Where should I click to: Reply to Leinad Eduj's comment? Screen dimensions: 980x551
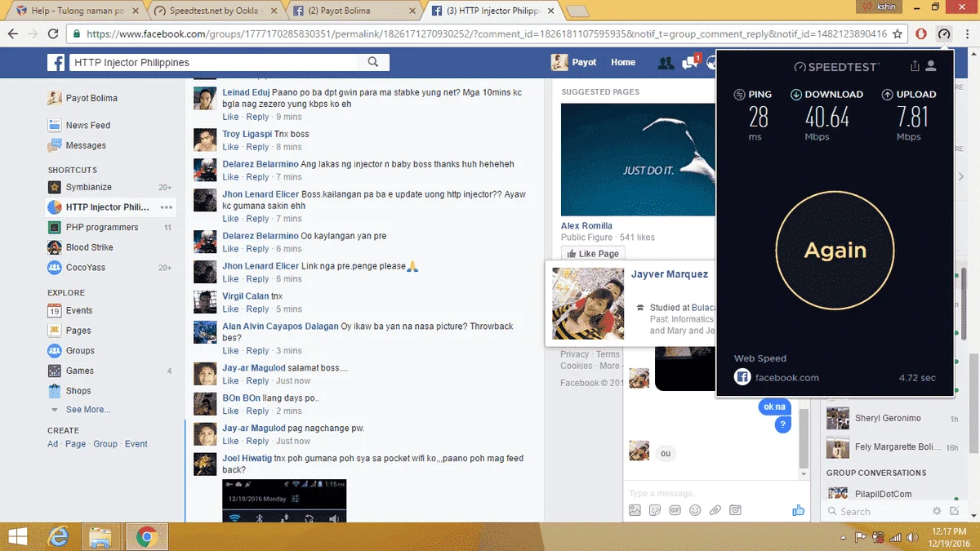257,117
